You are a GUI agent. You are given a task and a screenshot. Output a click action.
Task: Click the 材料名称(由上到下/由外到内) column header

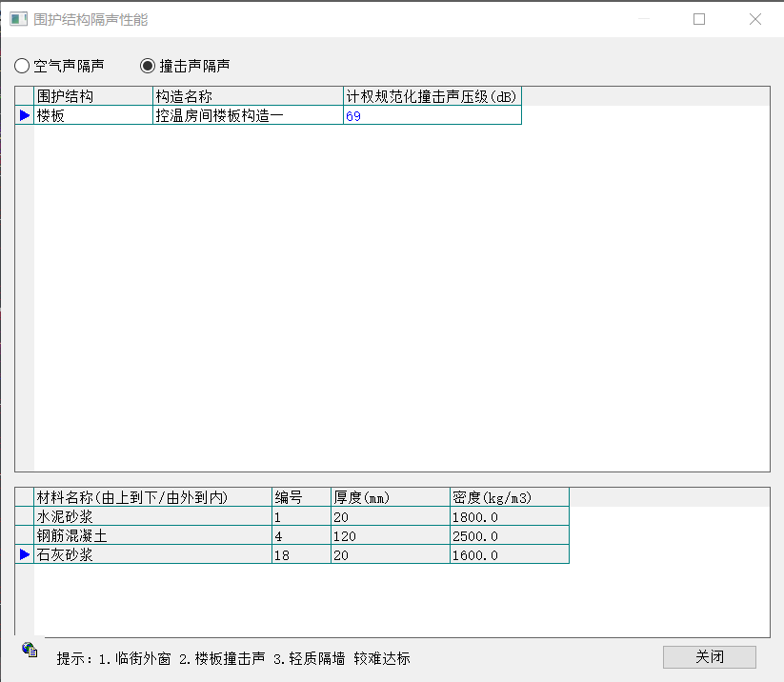pos(152,497)
